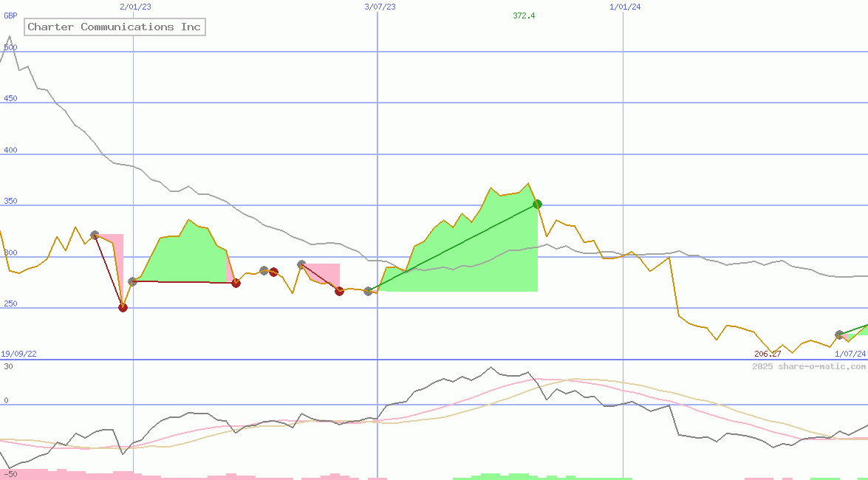Click the red 206.27 low value
The width and height of the screenshot is (868, 480).
[x=768, y=354]
